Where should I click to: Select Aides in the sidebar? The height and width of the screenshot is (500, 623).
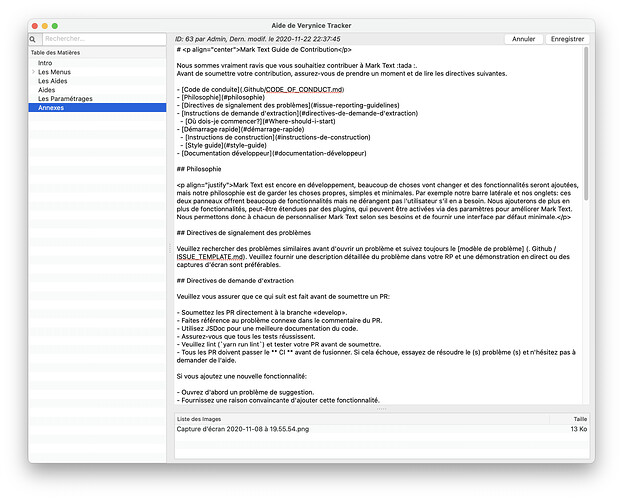coord(46,90)
